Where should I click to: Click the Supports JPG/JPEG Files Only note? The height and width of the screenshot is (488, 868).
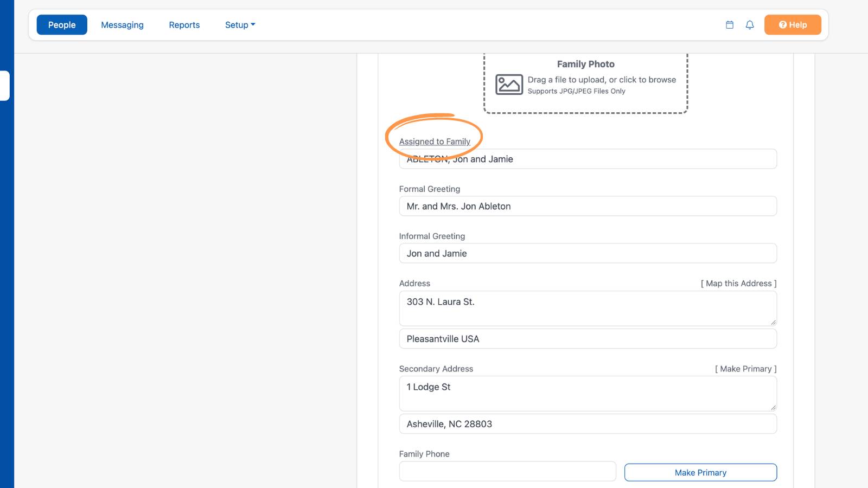pos(577,91)
